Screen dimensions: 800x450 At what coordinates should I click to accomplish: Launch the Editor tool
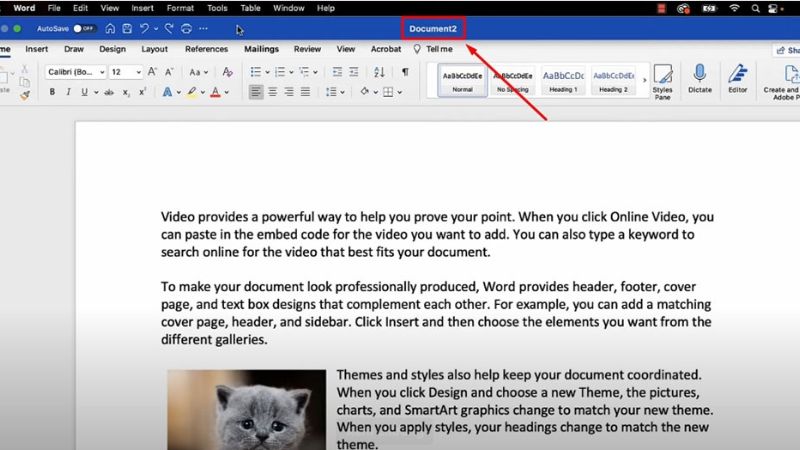738,78
